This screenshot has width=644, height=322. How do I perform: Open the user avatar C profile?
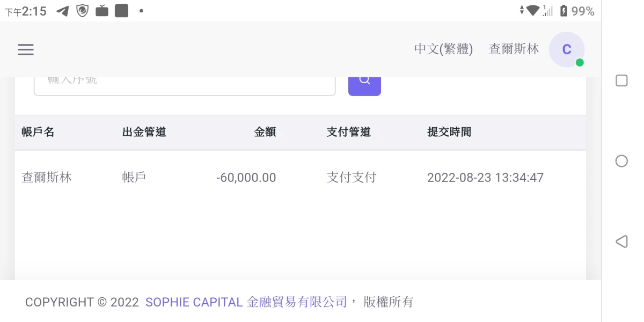[566, 50]
